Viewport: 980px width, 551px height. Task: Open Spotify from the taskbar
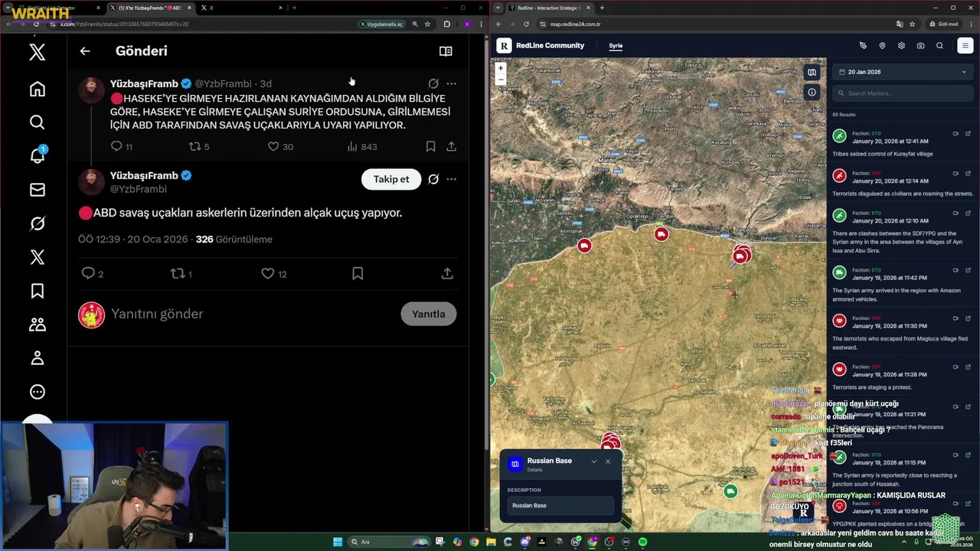click(642, 542)
